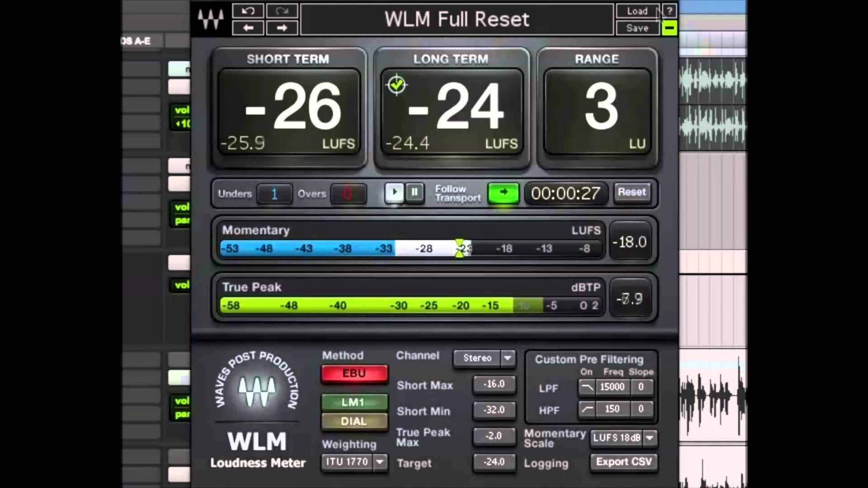Screen dimensions: 868x488
Task: Click the Target value input field
Action: coord(494,462)
